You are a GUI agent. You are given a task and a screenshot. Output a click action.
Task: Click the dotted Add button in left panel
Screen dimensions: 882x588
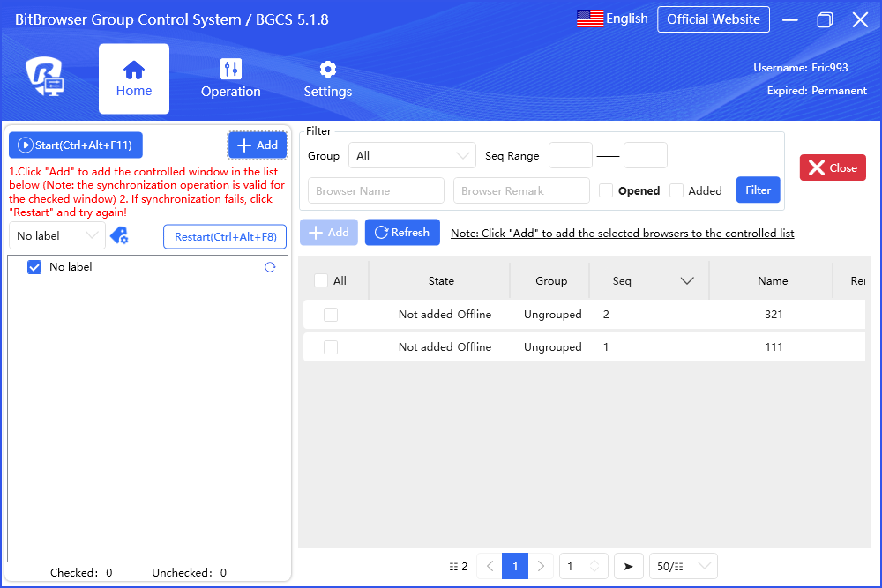point(258,145)
